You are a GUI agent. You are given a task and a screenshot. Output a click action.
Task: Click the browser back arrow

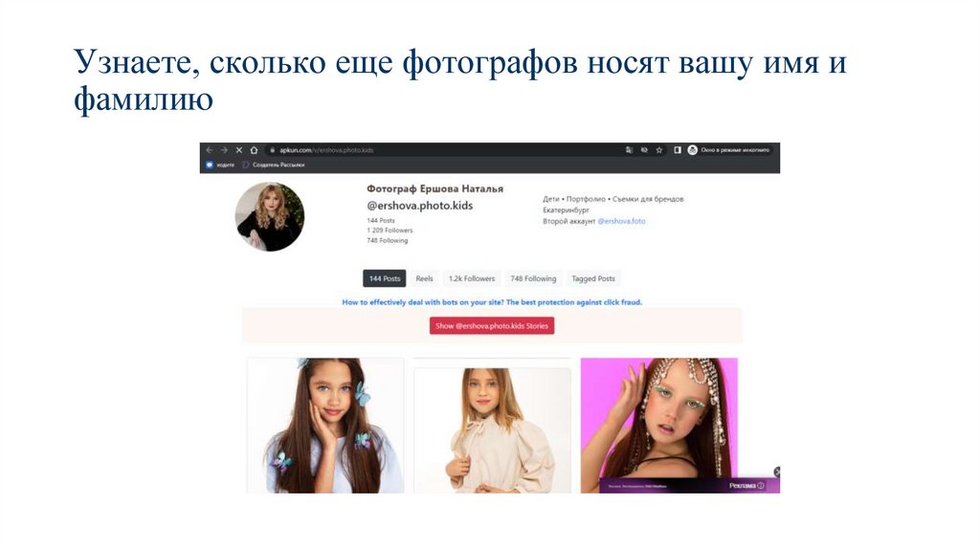click(210, 150)
